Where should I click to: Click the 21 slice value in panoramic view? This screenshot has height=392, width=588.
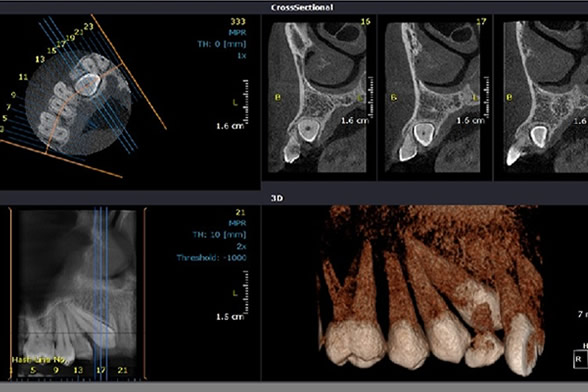pos(240,213)
